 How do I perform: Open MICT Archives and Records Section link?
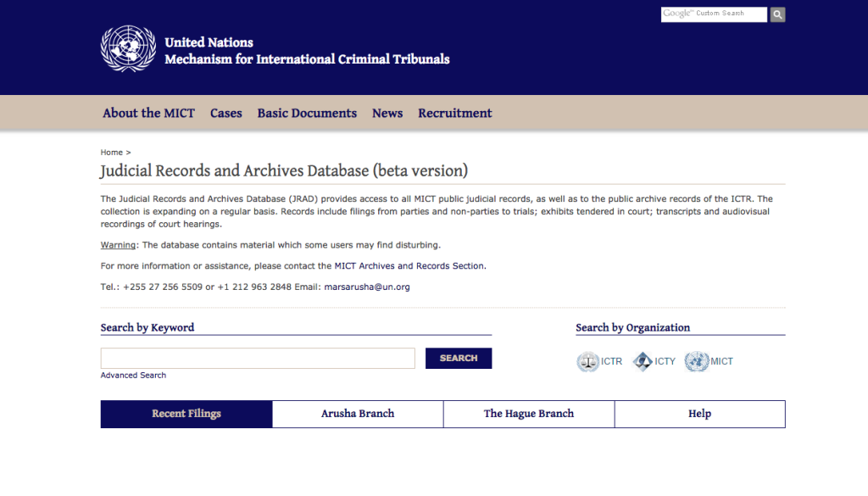pos(409,265)
